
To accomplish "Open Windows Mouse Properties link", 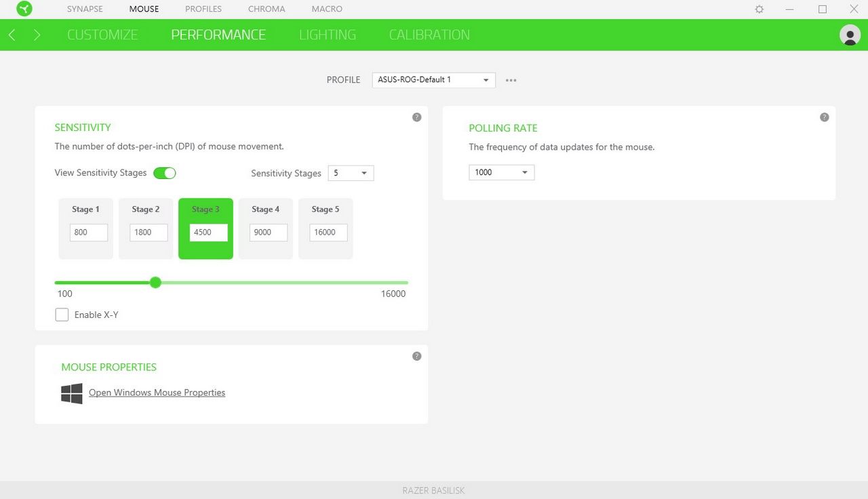I will tap(157, 393).
